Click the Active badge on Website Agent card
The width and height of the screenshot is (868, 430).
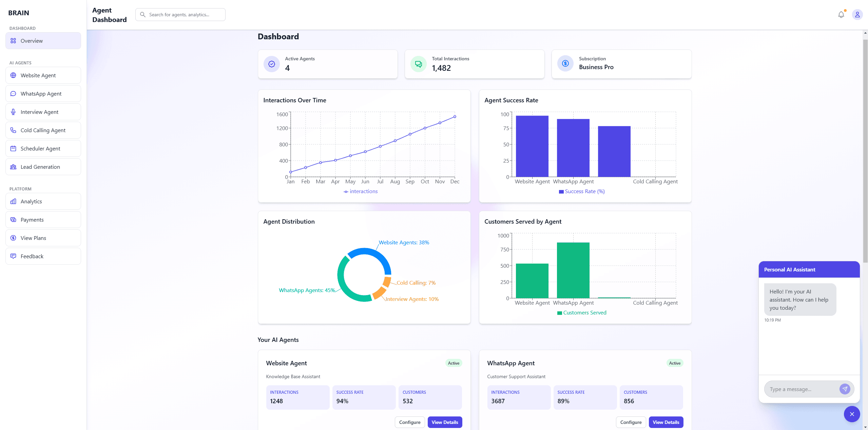coord(454,363)
